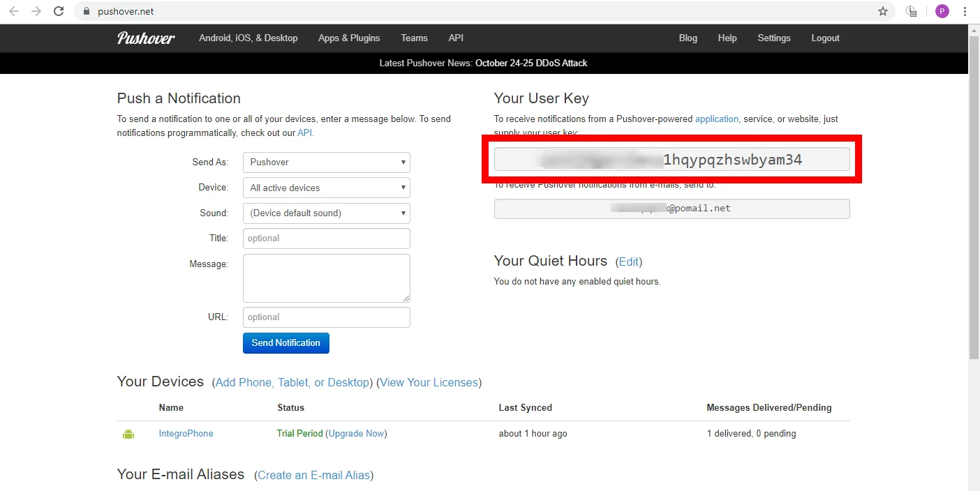Bookmark this page with star icon

pos(883,11)
